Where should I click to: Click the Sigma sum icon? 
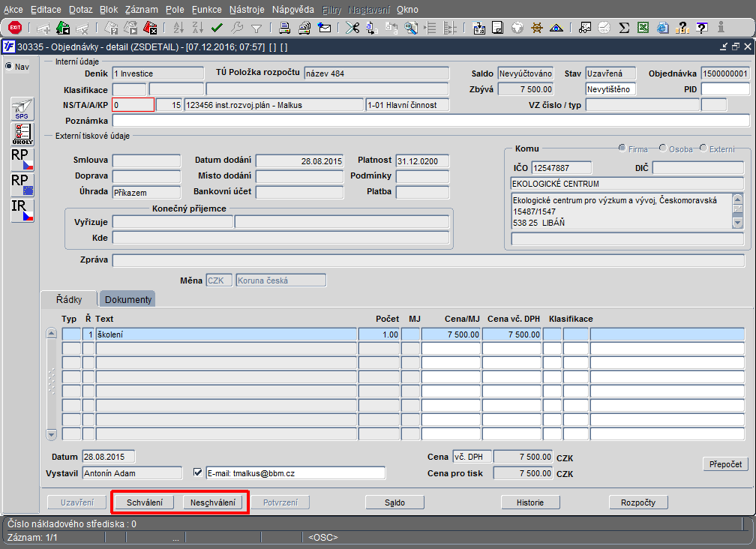624,28
